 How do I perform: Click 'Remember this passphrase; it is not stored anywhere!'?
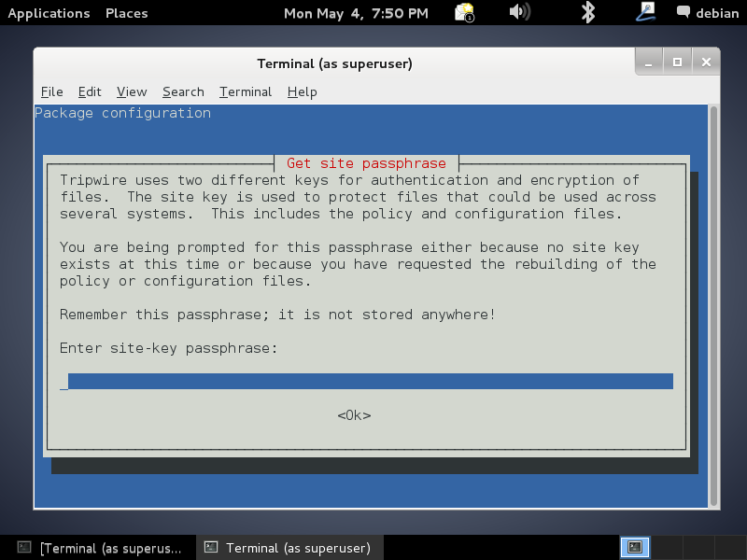click(277, 315)
